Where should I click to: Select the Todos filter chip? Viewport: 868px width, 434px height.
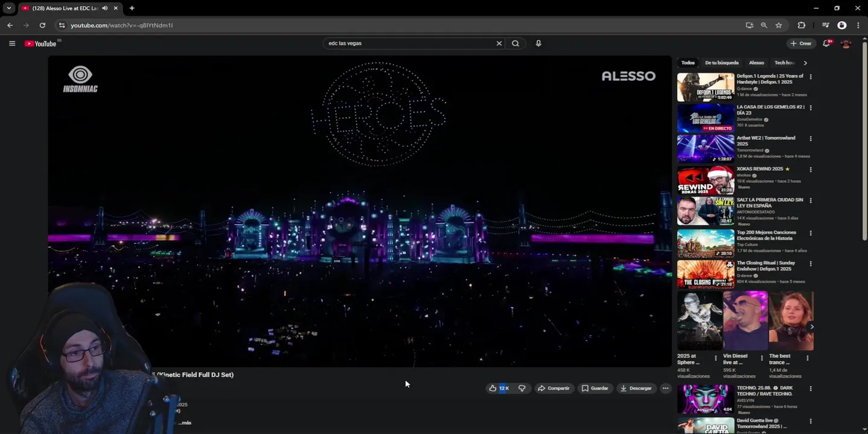[688, 63]
